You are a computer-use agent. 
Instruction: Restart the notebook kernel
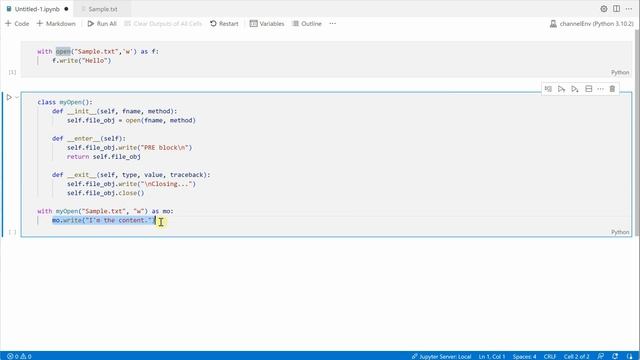224,24
